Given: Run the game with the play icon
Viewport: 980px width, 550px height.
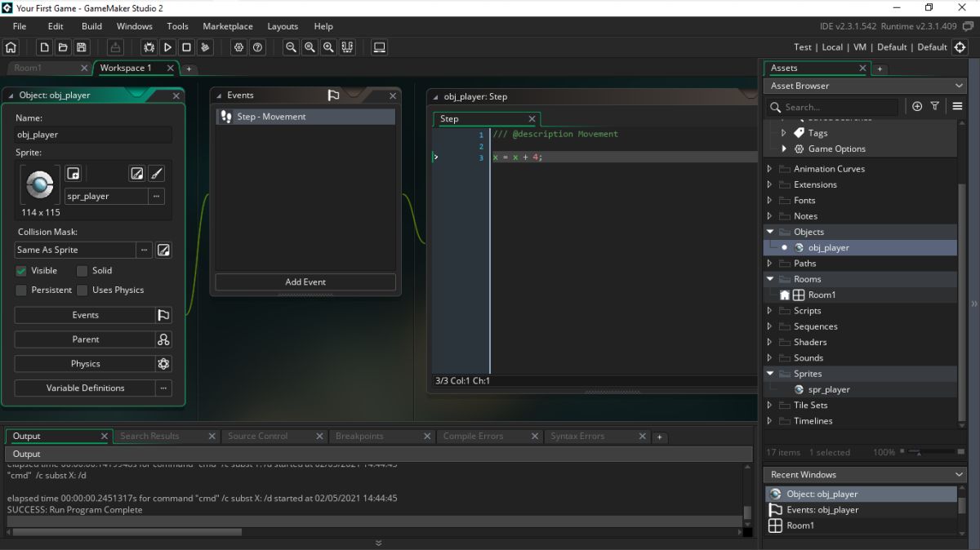Looking at the screenshot, I should click(167, 47).
